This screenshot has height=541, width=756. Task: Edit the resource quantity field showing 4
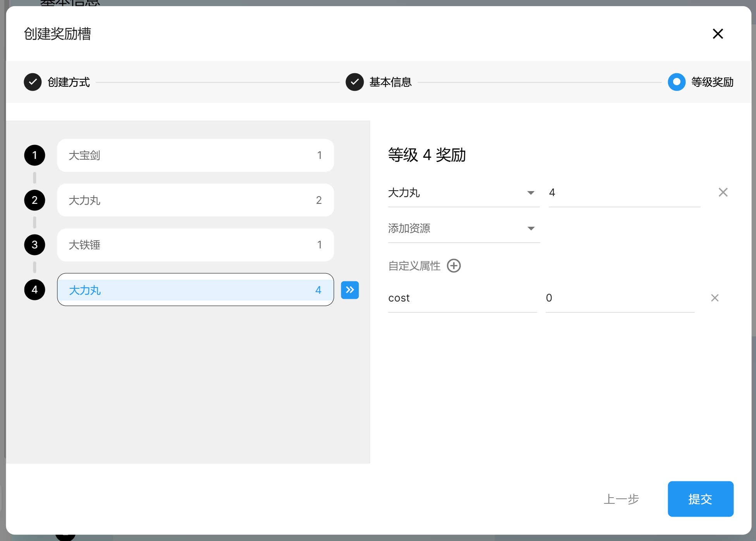(624, 193)
